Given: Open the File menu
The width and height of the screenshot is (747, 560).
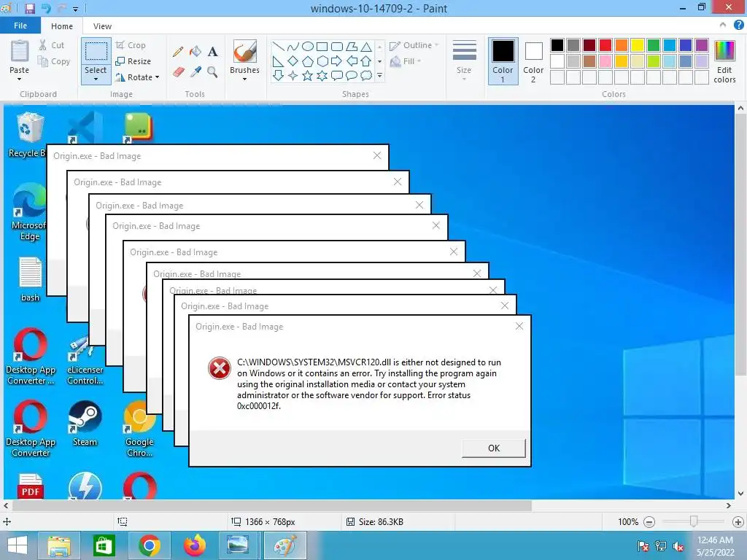Looking at the screenshot, I should [x=20, y=26].
